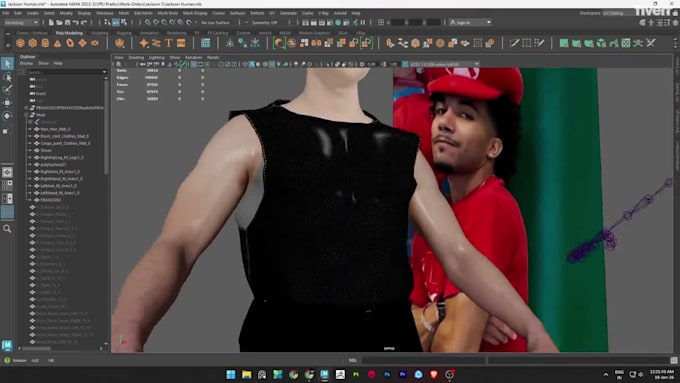The image size is (680, 383).
Task: Open File Explorer from taskbar
Action: point(246,374)
